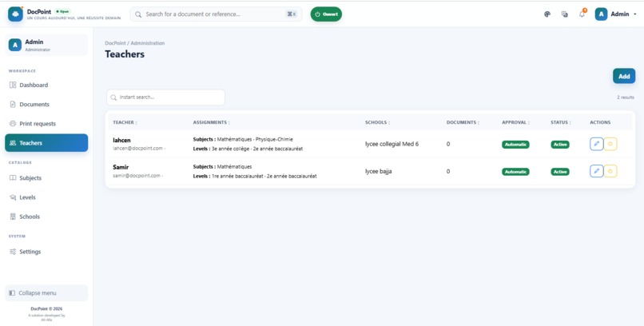The image size is (644, 326).
Task: Sort by the ASSIGNMENTS column header
Action: (x=212, y=122)
